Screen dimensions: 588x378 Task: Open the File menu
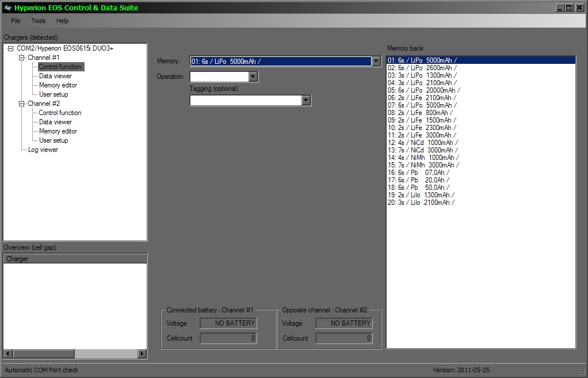pos(16,21)
